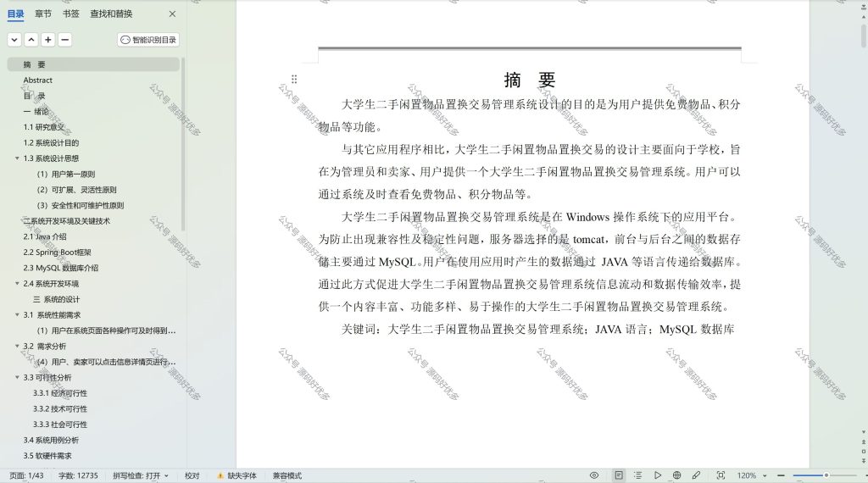Go to 1.1 研究意义 heading

(x=44, y=127)
